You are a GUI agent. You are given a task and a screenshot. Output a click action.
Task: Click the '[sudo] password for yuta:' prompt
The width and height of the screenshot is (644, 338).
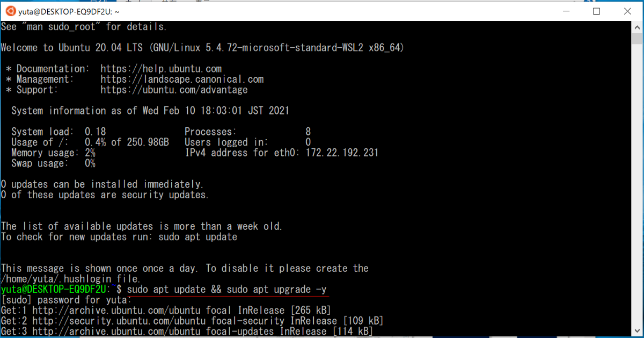tap(66, 300)
